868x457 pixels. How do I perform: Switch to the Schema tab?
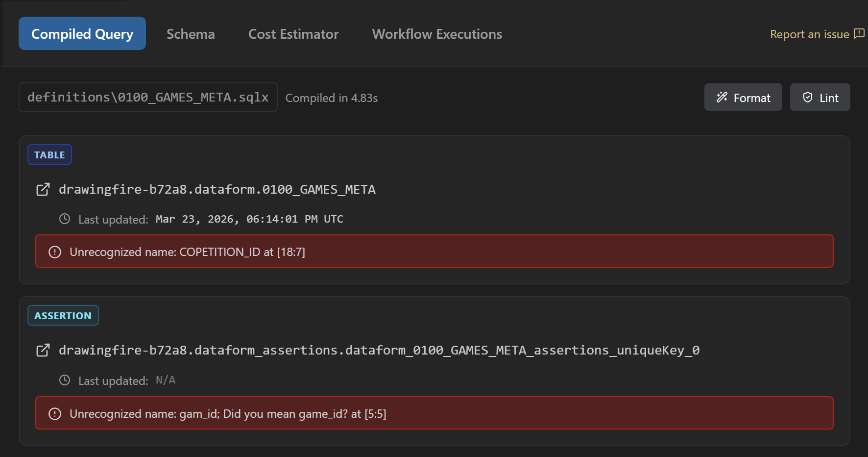tap(191, 34)
